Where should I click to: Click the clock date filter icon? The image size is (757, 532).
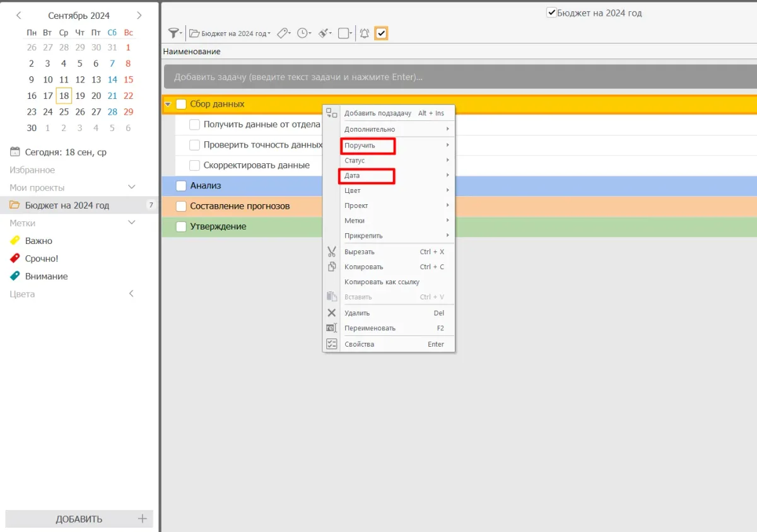[303, 33]
